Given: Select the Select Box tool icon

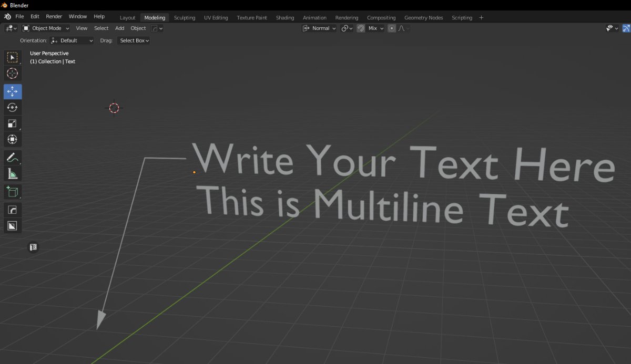Looking at the screenshot, I should [13, 58].
